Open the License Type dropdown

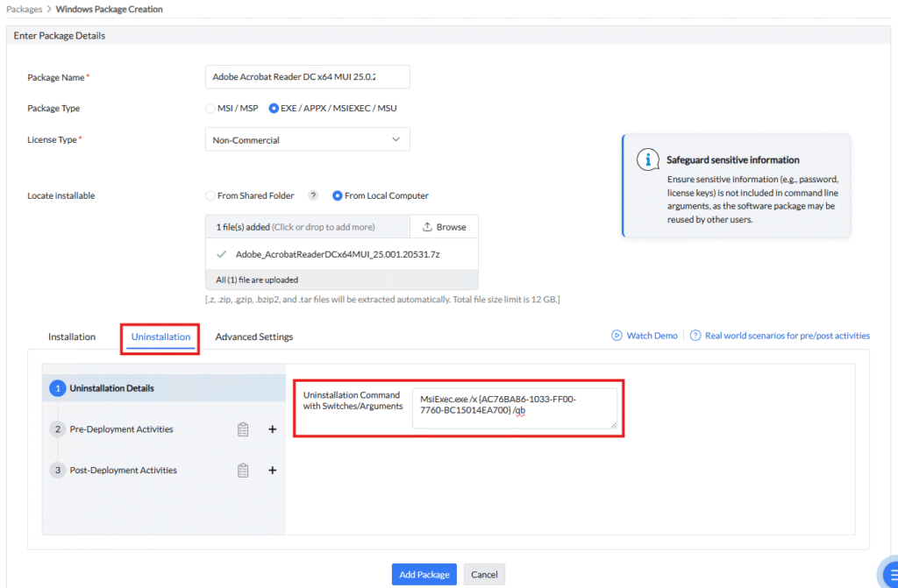307,139
